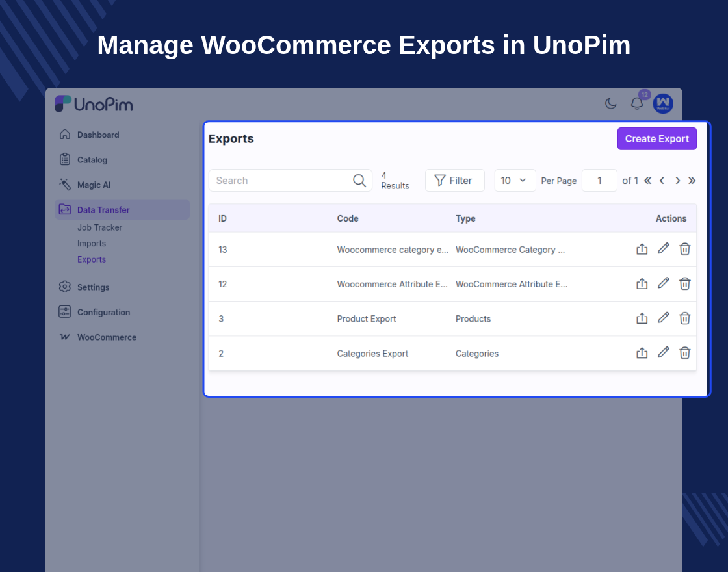Edit Woocommerce category export row 13
The height and width of the screenshot is (572, 728).
click(x=664, y=249)
